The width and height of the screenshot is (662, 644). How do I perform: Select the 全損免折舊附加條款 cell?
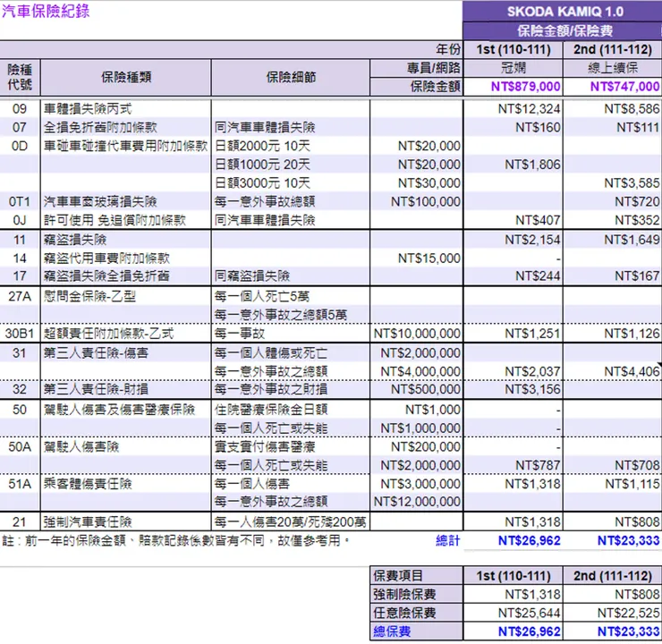[x=126, y=127]
